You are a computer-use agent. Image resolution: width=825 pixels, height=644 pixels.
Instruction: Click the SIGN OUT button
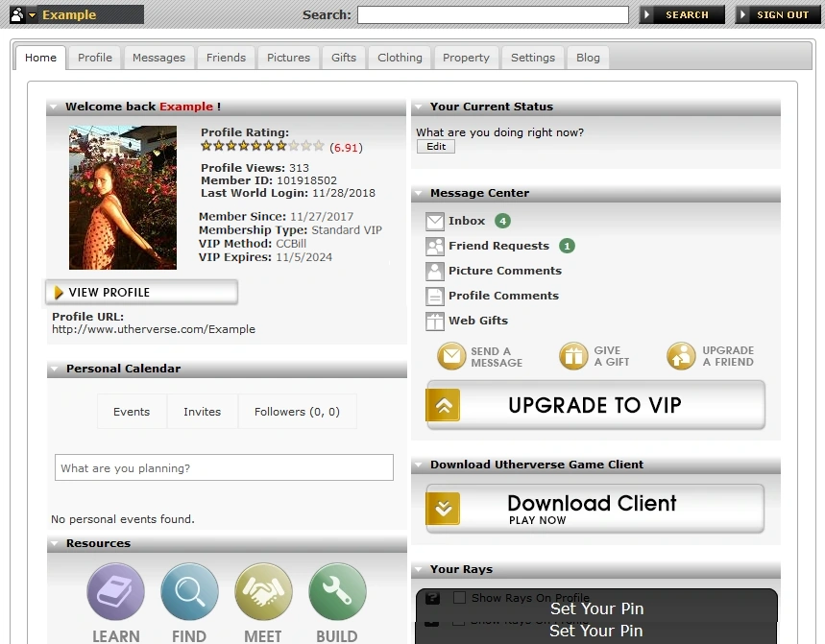pyautogui.click(x=777, y=14)
